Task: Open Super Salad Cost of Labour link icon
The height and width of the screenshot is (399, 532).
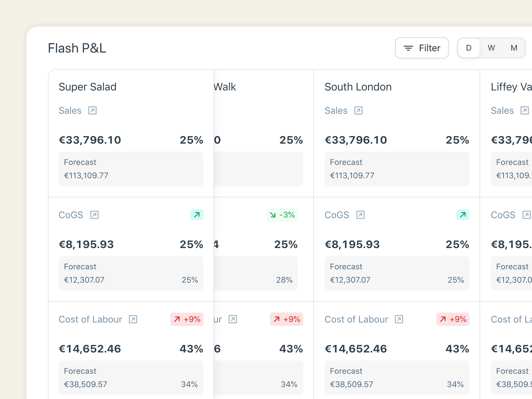Action: pos(133,319)
